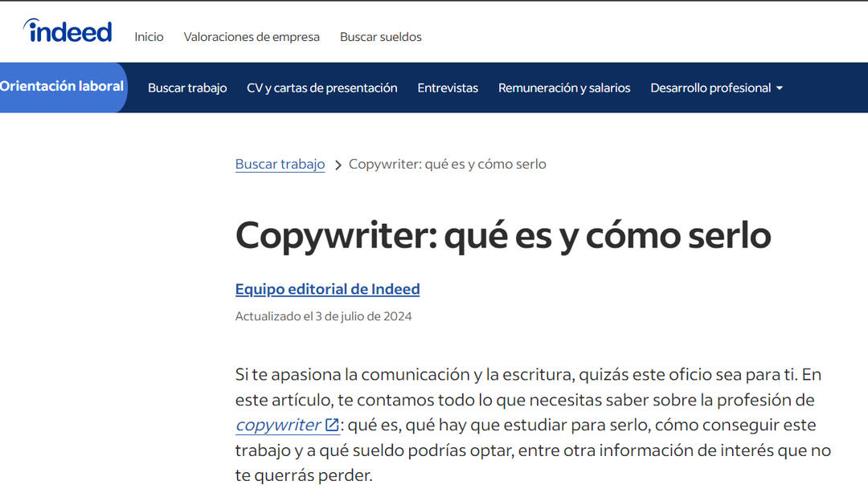Go to Inicio in top navigation
Image resolution: width=868 pixels, height=497 pixels.
[x=149, y=37]
